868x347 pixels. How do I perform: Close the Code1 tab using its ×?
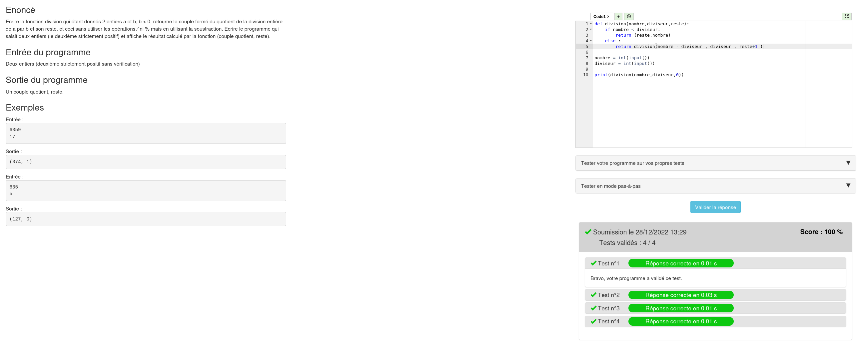[x=608, y=17]
